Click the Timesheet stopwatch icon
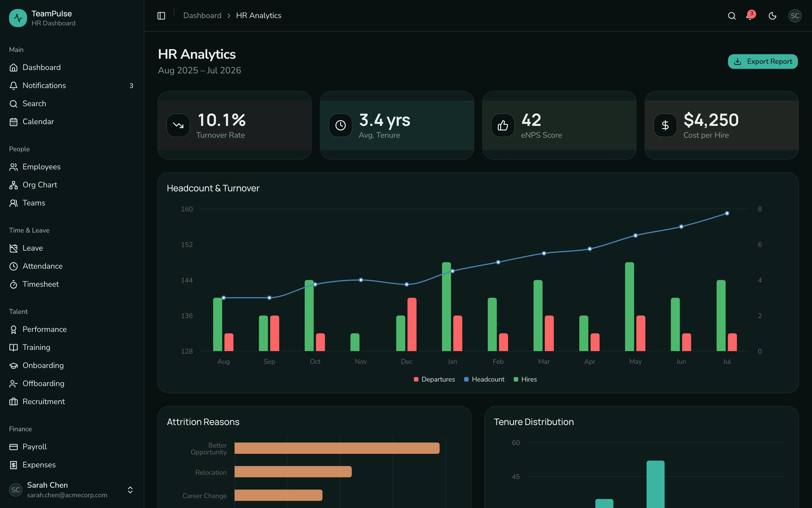This screenshot has width=812, height=508. [x=14, y=284]
